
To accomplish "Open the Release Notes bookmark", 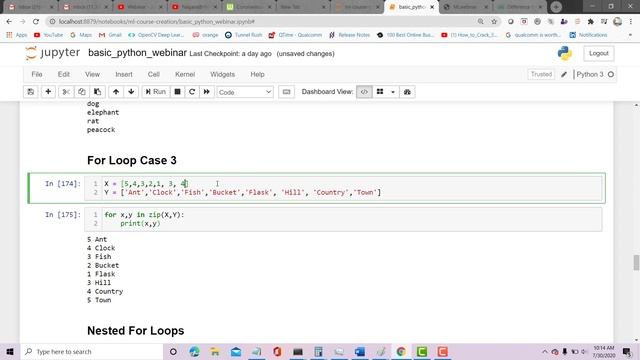I will (x=349, y=35).
